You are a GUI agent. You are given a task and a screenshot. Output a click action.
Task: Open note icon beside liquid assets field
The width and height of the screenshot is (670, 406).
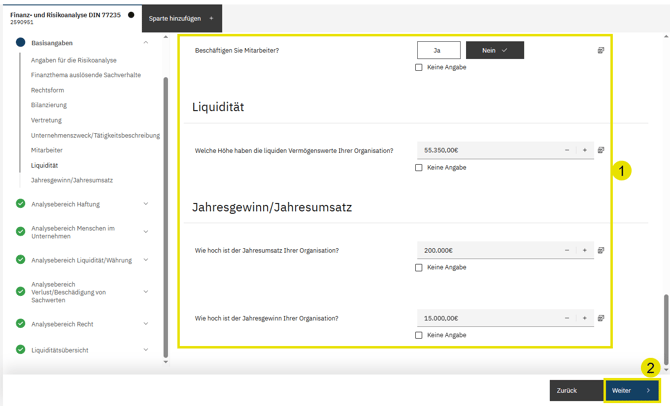[601, 150]
